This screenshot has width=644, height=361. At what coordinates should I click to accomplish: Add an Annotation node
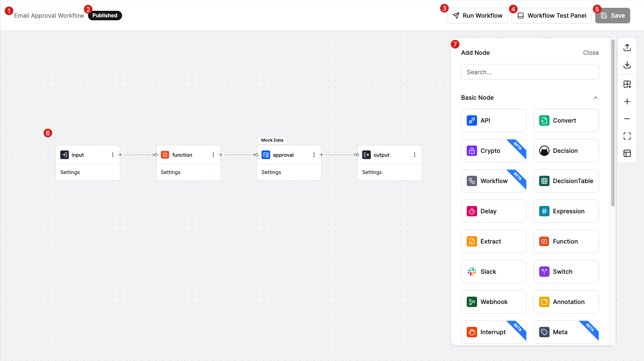click(x=566, y=302)
